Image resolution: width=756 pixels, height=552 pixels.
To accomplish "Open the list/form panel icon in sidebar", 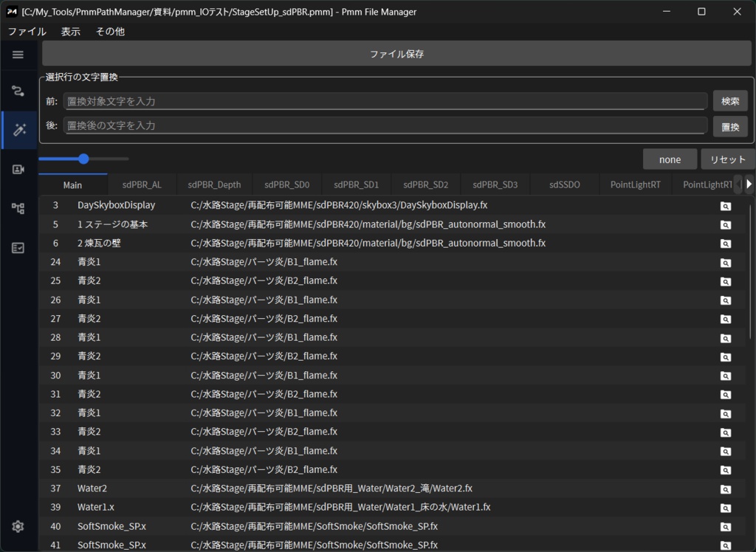I will (x=18, y=248).
